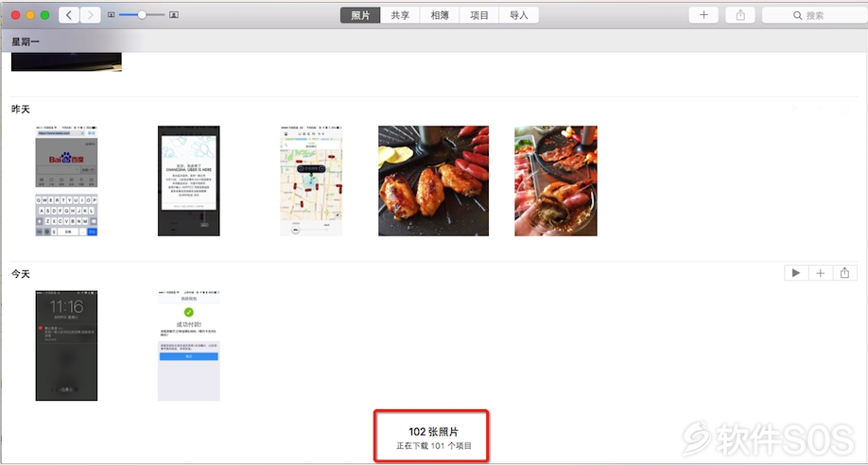Select the 导入 tab

coord(519,15)
